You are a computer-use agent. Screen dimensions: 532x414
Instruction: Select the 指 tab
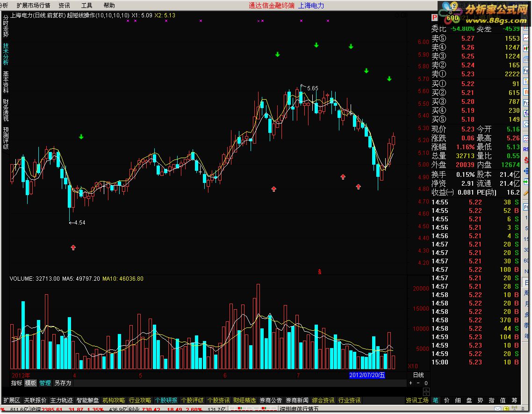[492, 400]
